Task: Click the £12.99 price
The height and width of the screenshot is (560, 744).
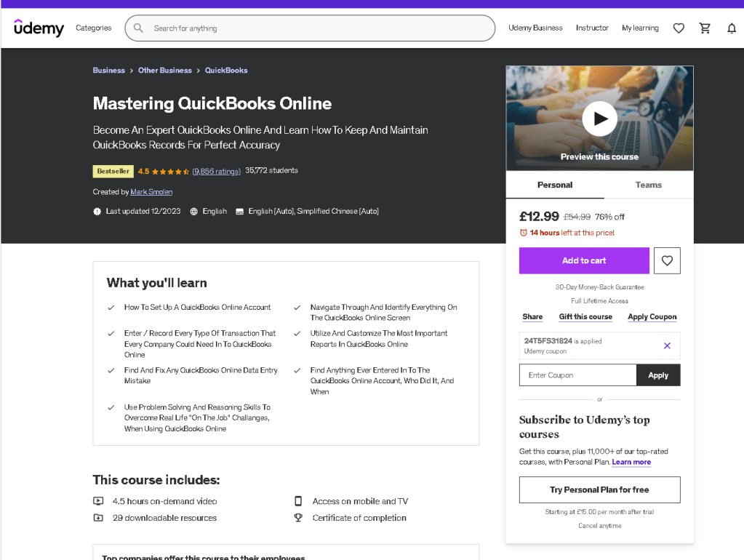Action: pyautogui.click(x=539, y=217)
